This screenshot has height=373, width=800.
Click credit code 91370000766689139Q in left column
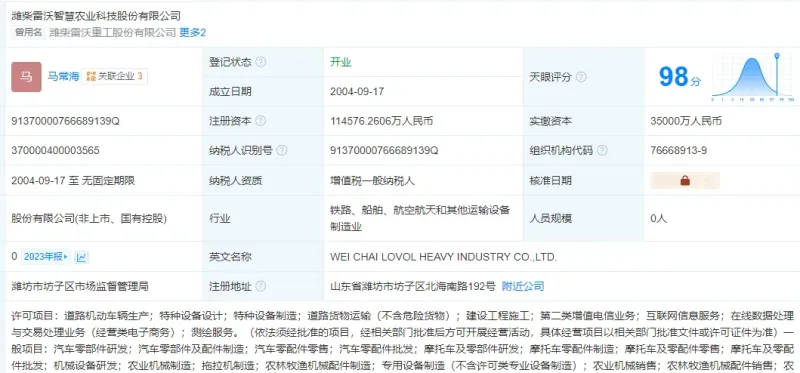[65, 121]
